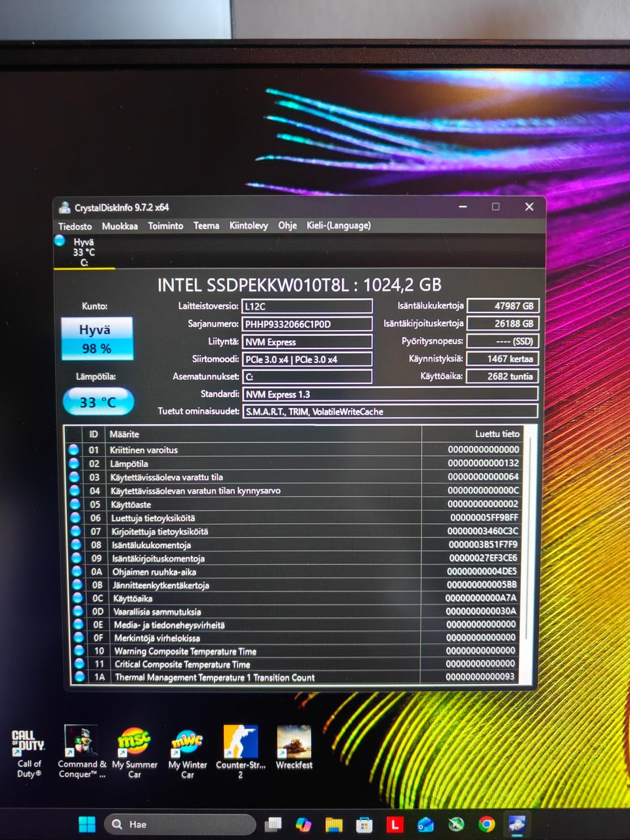The width and height of the screenshot is (630, 840).
Task: Open the Xbox app from the taskbar
Action: [456, 824]
